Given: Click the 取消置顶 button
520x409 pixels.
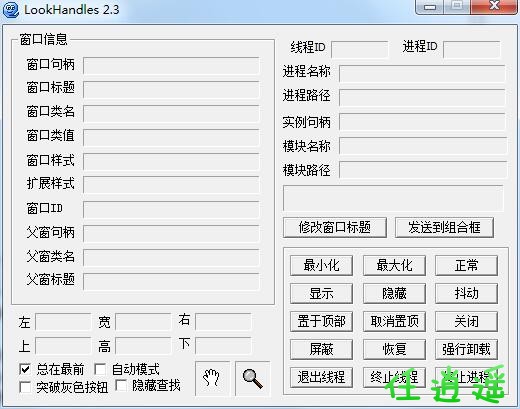Looking at the screenshot, I should 394,321.
